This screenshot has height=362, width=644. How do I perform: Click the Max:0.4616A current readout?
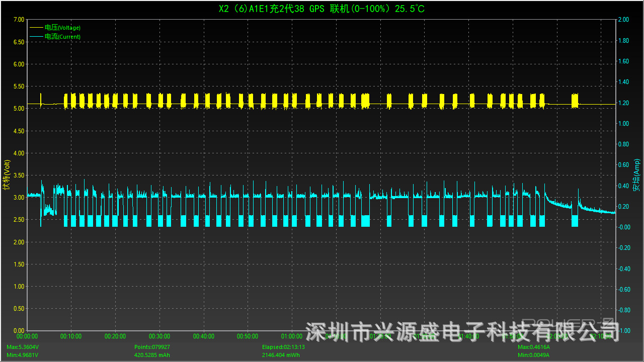[x=533, y=347]
